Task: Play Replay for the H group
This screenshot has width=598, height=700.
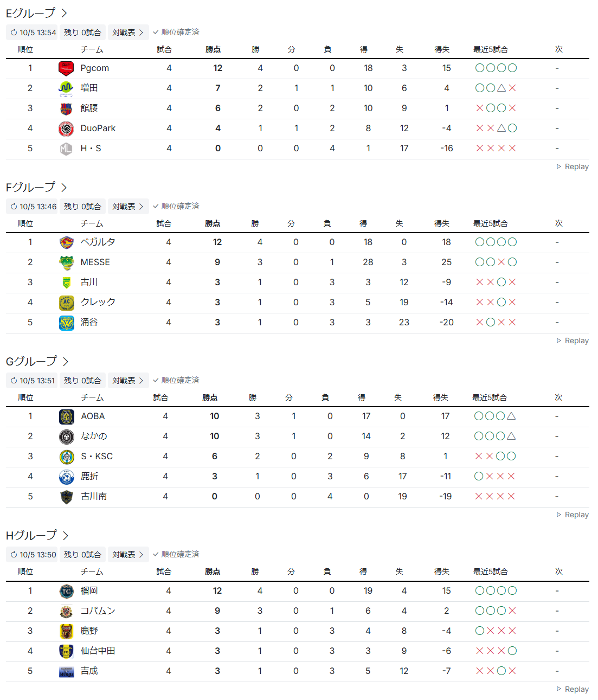Action: tap(573, 689)
